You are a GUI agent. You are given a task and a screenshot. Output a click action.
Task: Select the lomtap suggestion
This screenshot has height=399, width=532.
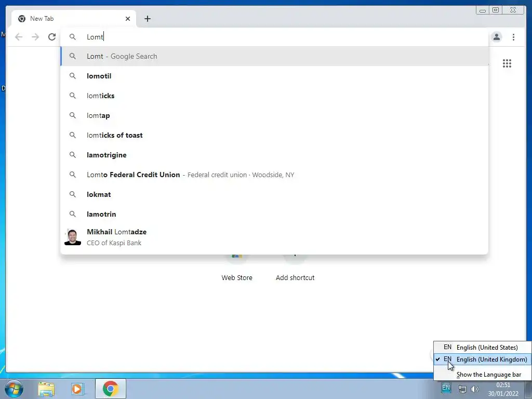[x=274, y=115]
